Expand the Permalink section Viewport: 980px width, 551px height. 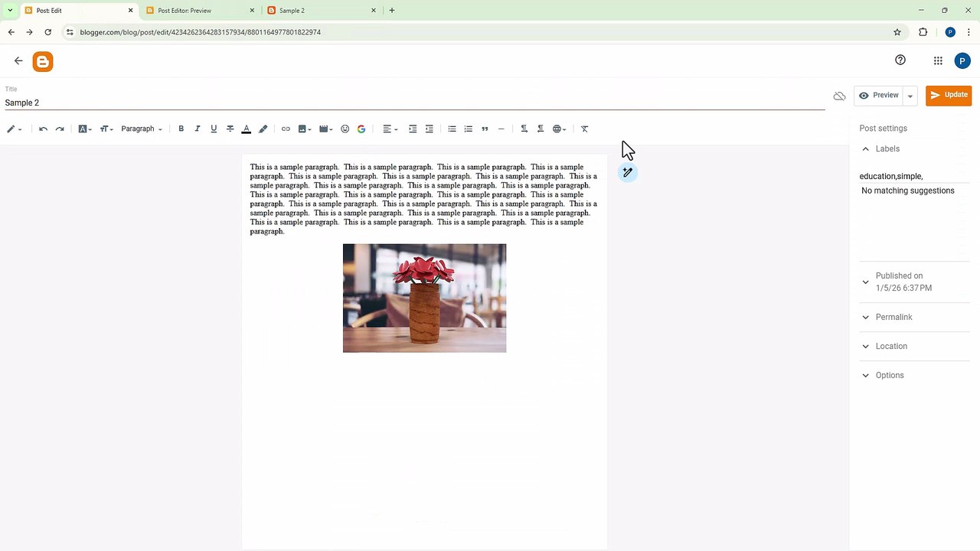(915, 317)
